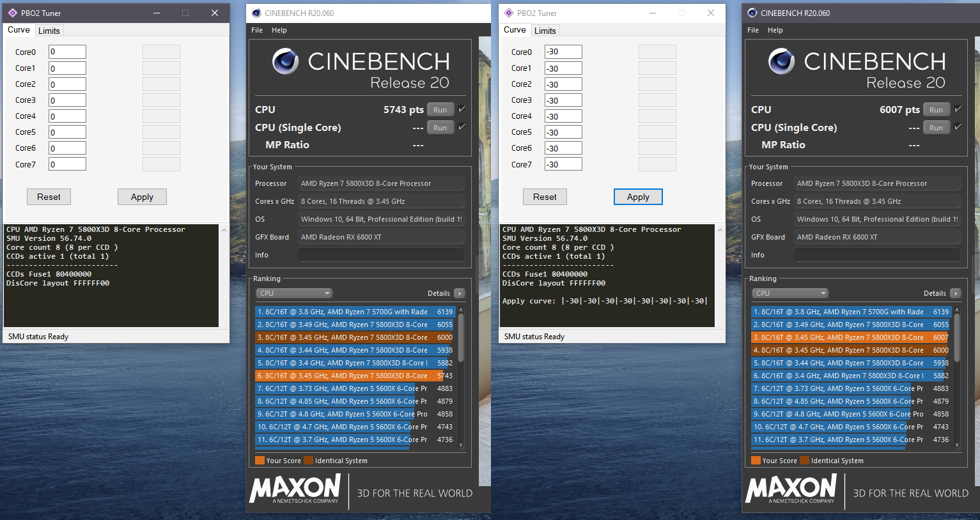Focus the Core1 field in left PBO2 Tuner
The height and width of the screenshot is (520, 980).
(x=67, y=68)
